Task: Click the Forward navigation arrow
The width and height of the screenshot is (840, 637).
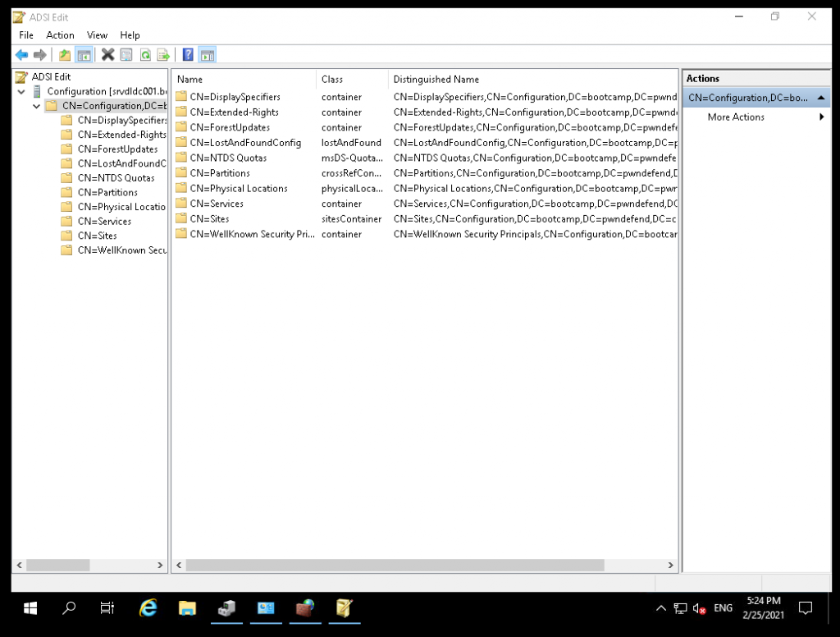Action: click(x=38, y=54)
